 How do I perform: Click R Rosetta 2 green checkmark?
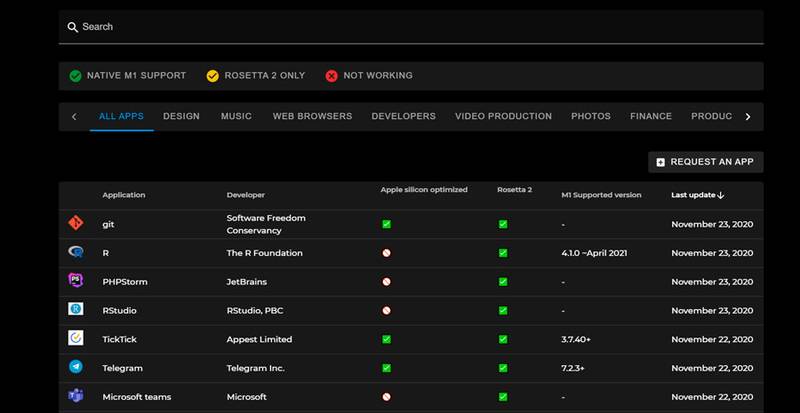click(503, 253)
